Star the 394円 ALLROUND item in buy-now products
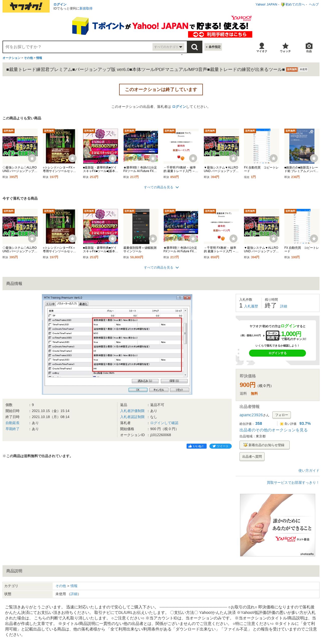 [274, 238]
